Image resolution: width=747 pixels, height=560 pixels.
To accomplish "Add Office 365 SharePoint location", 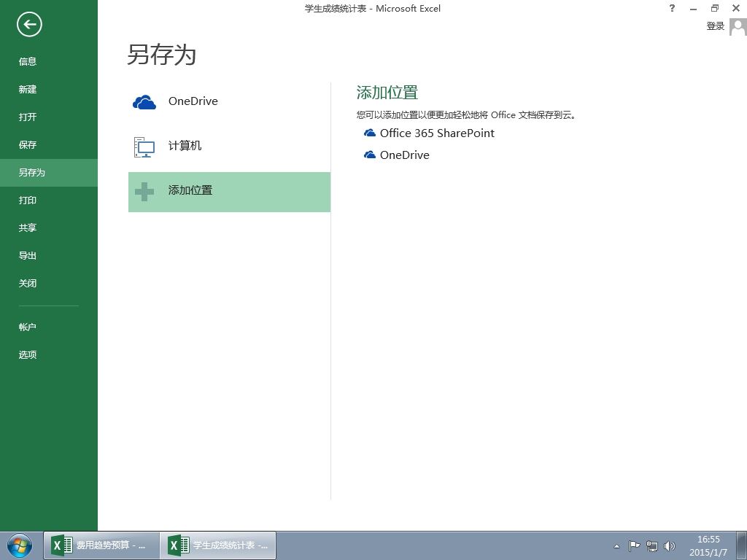I will (x=437, y=133).
